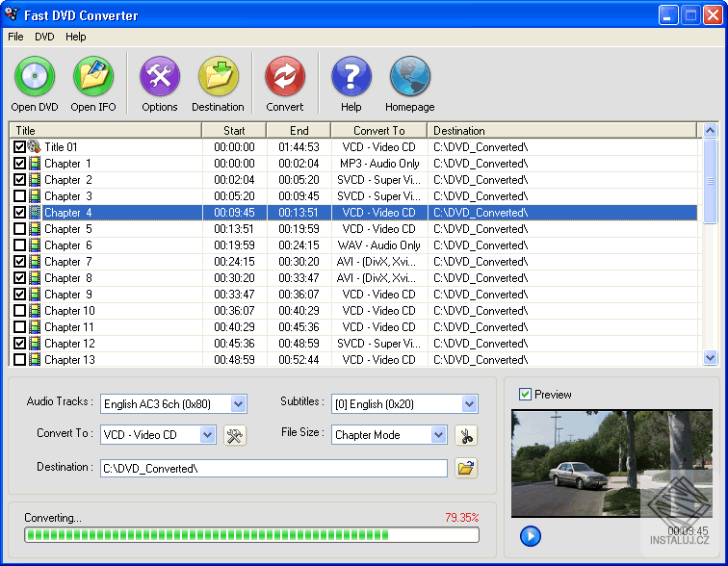Click the filmstrip icon of Chapter 7
The image size is (728, 566).
[x=35, y=262]
